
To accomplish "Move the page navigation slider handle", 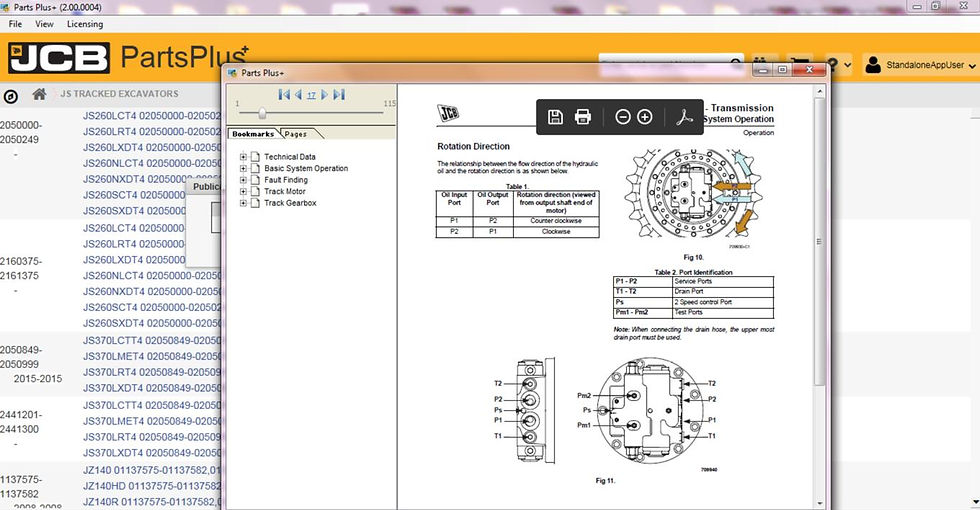I will [262, 112].
